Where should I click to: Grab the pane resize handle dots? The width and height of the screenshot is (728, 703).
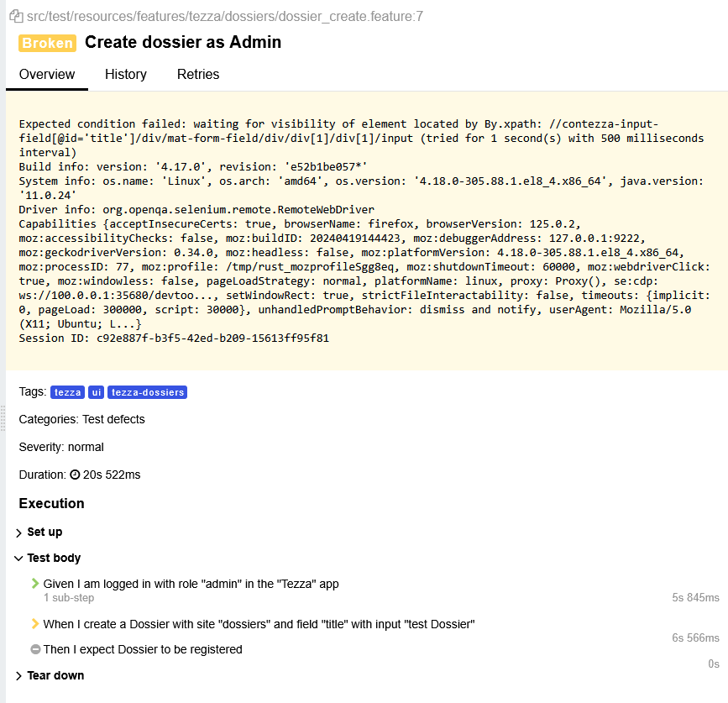3,418
